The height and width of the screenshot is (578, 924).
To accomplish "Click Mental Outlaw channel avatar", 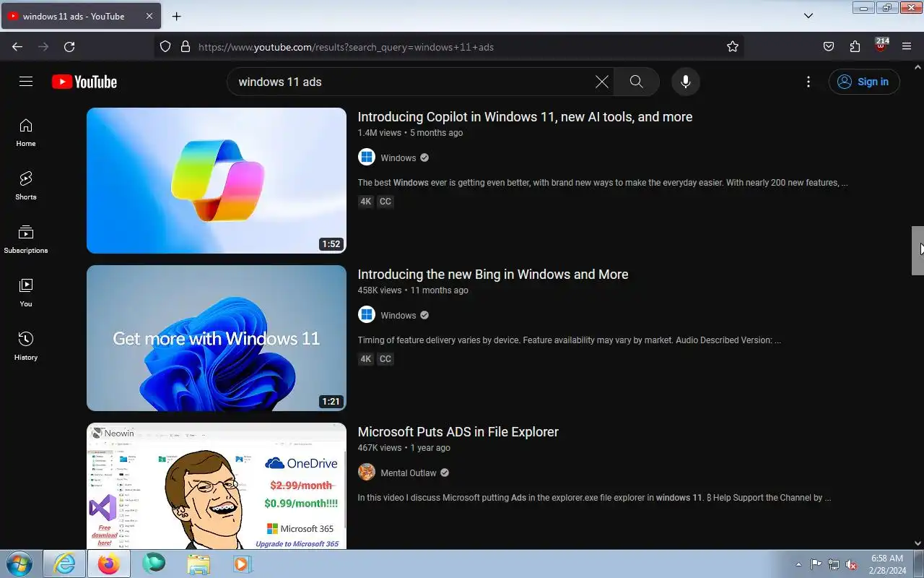I will pos(367,473).
